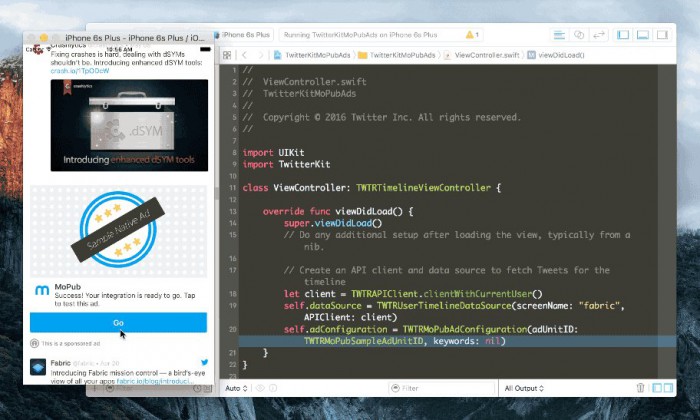
Task: Toggle the Utilities panel visibility
Action: [661, 35]
